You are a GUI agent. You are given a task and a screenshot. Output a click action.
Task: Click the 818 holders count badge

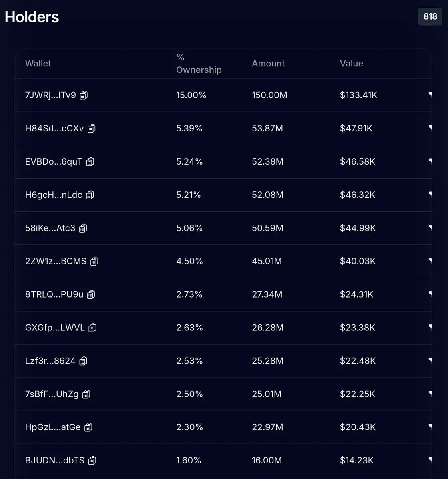[430, 16]
